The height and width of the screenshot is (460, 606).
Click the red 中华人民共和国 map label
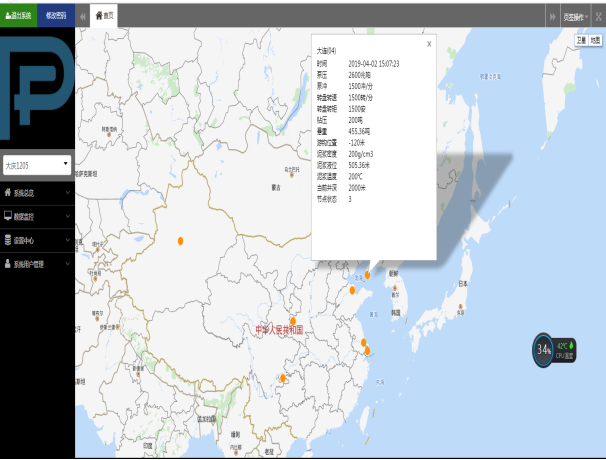point(279,331)
